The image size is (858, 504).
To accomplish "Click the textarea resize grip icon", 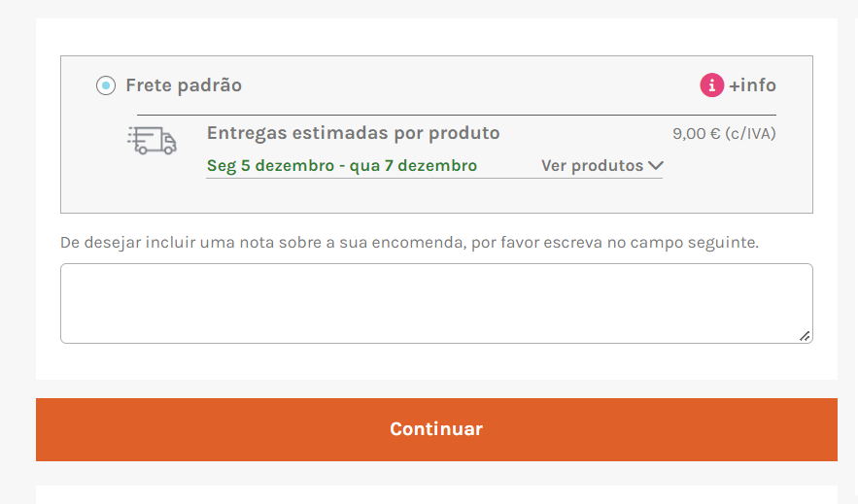I will click(805, 336).
